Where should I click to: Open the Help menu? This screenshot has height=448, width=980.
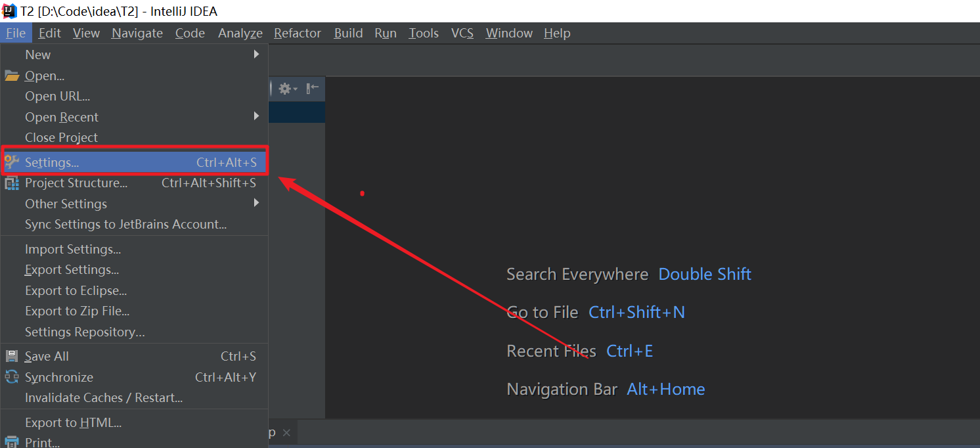[x=557, y=33]
